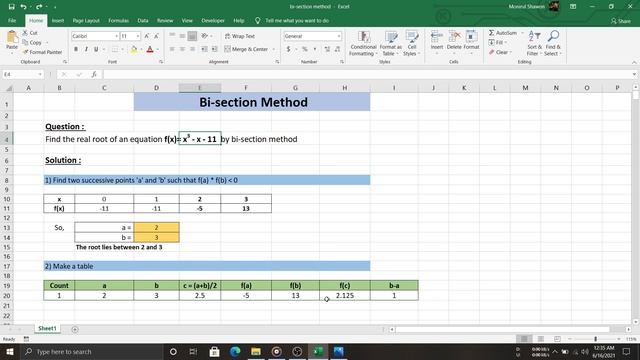
Task: Toggle align left
Action: pyautogui.click(x=172, y=49)
